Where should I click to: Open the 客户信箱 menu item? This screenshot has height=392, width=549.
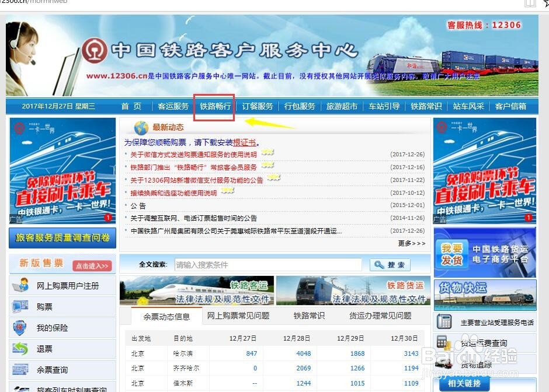click(510, 106)
